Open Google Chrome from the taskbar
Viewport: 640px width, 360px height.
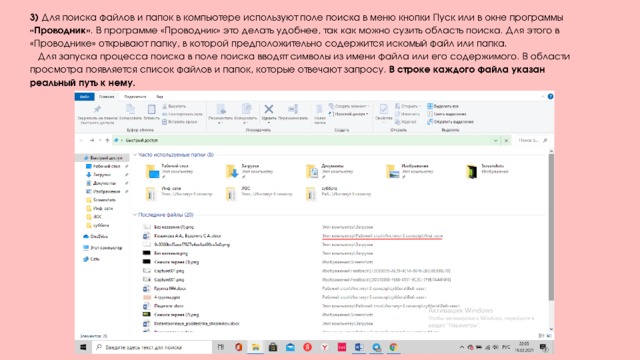tap(393, 347)
